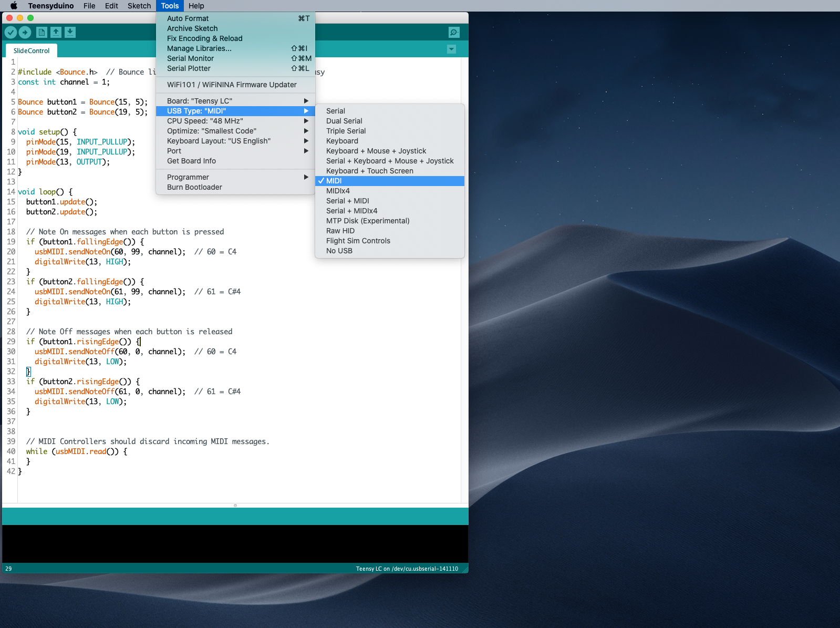The image size is (840, 628).
Task: Open Serial Monitor from Tools menu
Action: [x=235, y=58]
